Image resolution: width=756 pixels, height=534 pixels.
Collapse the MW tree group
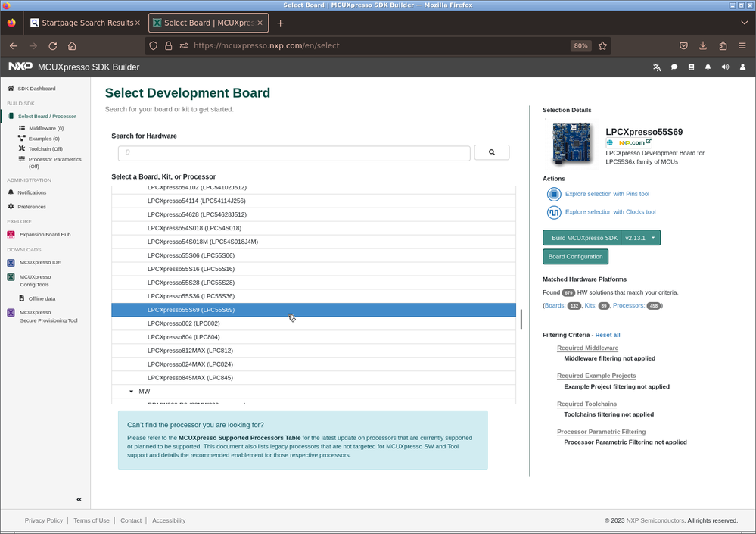(131, 392)
